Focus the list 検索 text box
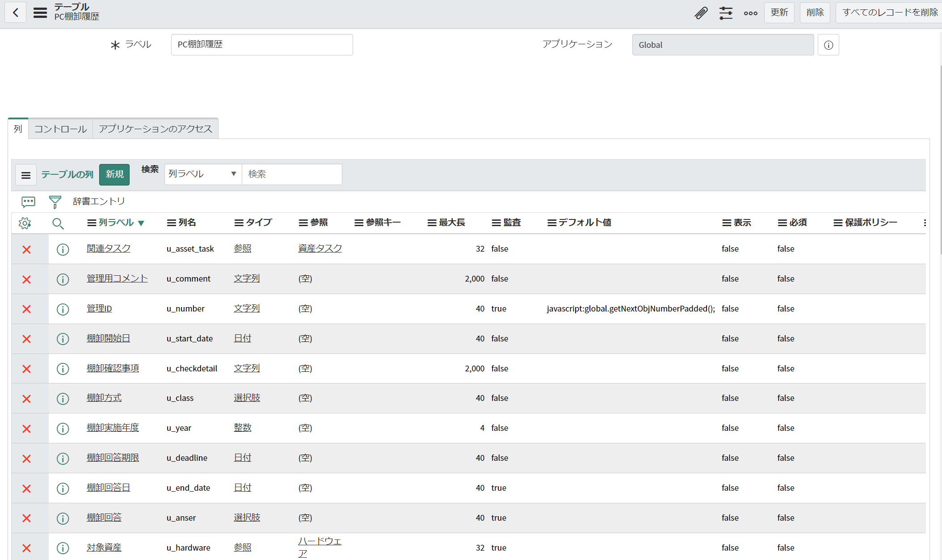This screenshot has width=942, height=560. pyautogui.click(x=292, y=174)
